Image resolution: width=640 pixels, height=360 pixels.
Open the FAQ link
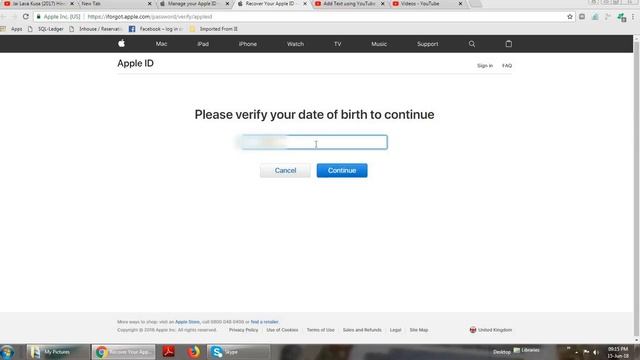(x=507, y=65)
